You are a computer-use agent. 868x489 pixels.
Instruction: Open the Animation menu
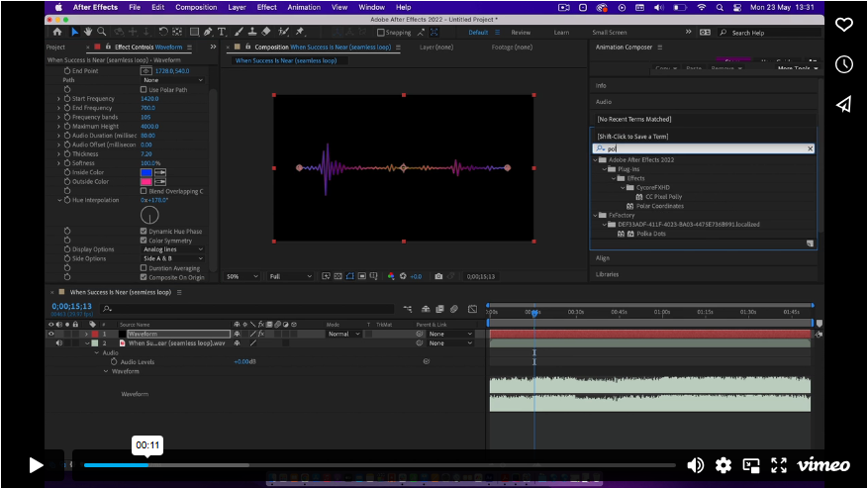coord(304,7)
